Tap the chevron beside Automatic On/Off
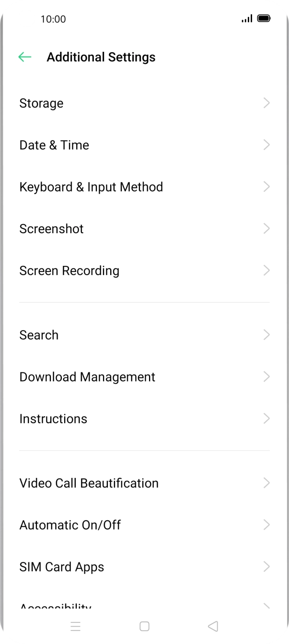Image resolution: width=289 pixels, height=644 pixels. (x=266, y=525)
